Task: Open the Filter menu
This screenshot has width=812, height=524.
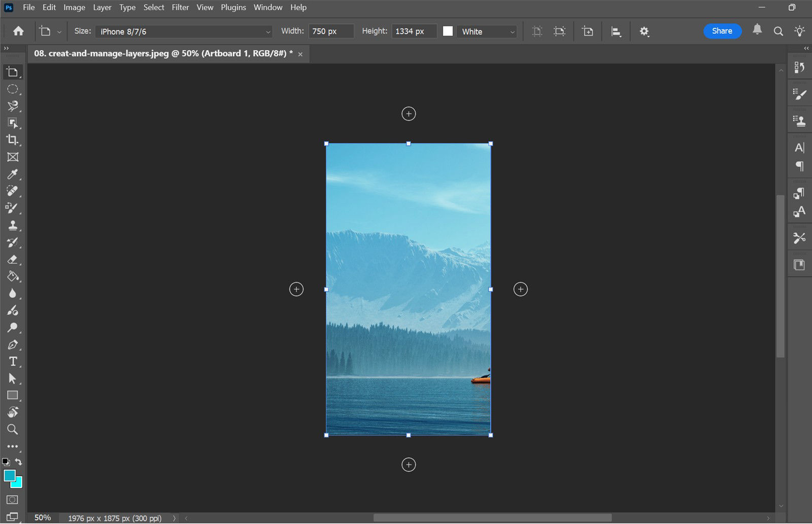Action: click(x=180, y=7)
